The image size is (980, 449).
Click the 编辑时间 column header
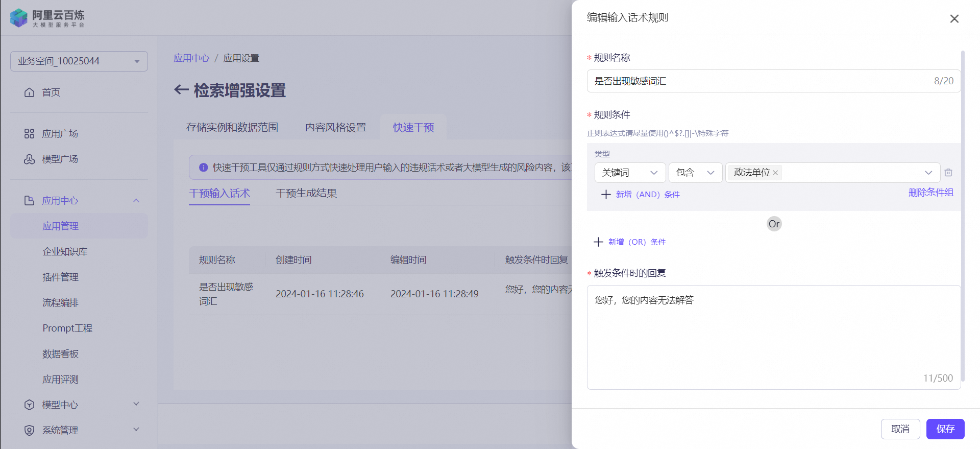pyautogui.click(x=408, y=260)
